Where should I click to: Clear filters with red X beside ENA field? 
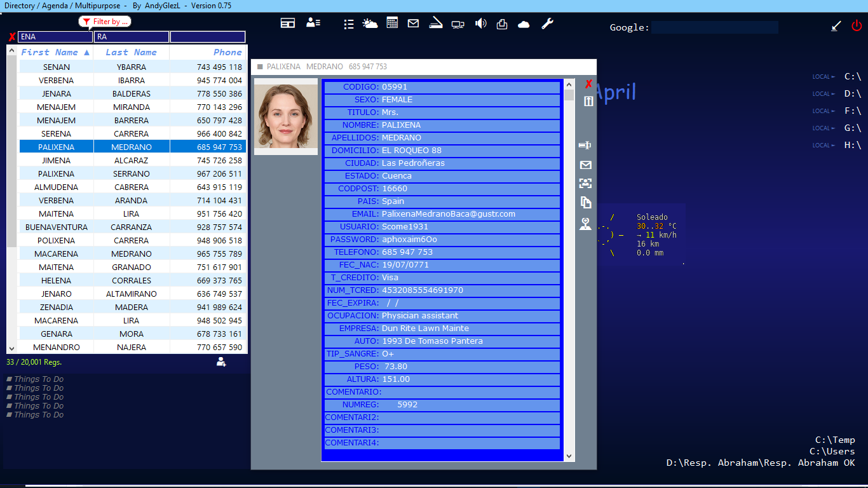[11, 37]
